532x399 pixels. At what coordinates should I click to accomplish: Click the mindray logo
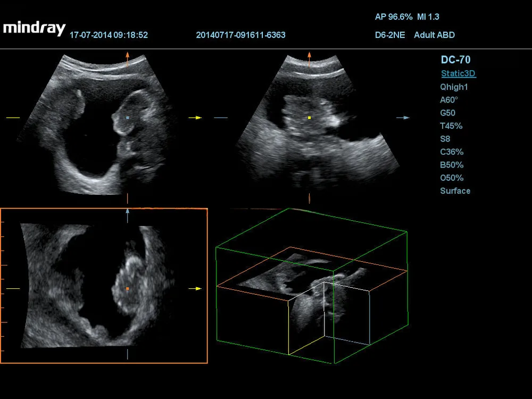click(x=34, y=29)
